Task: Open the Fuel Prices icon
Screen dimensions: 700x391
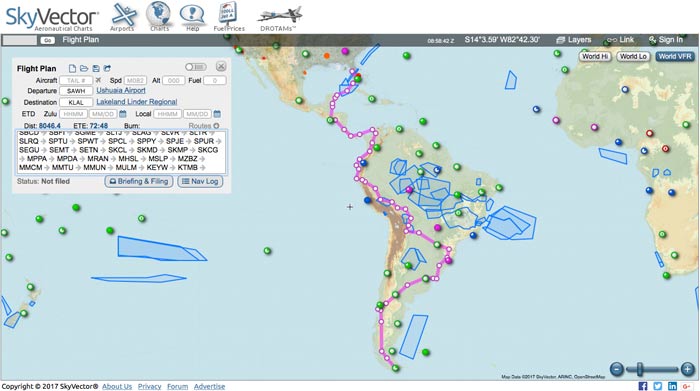Action: click(x=229, y=17)
